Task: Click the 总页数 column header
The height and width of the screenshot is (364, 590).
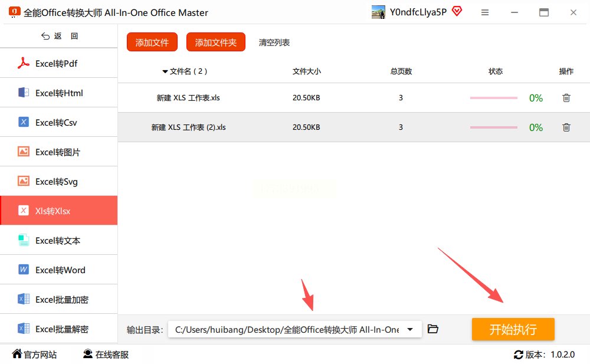Action: [x=401, y=71]
